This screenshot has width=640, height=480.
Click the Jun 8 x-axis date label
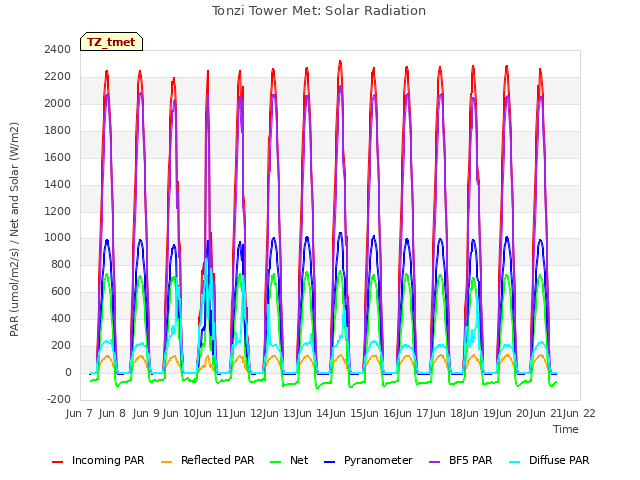coord(112,413)
